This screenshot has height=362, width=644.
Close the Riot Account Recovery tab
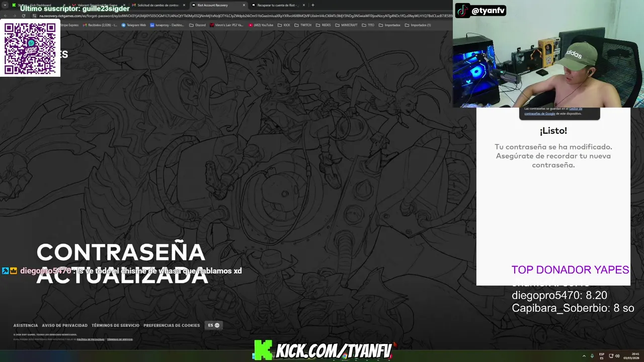click(x=244, y=5)
